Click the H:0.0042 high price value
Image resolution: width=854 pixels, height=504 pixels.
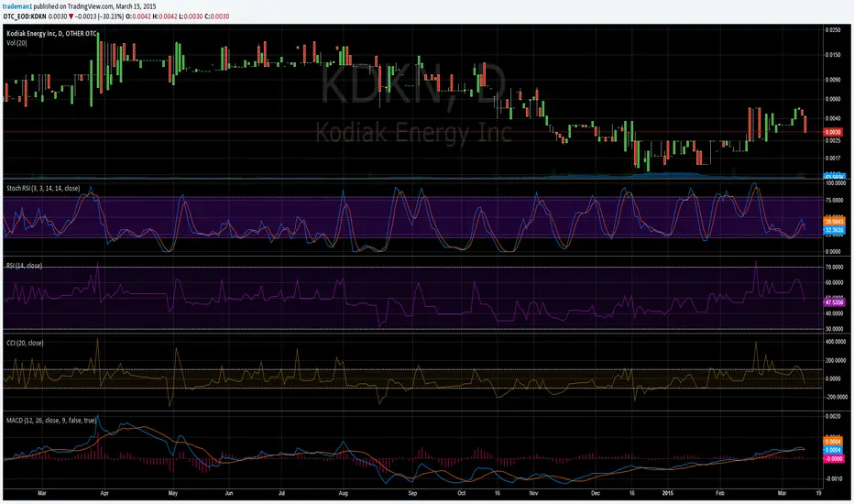point(165,16)
